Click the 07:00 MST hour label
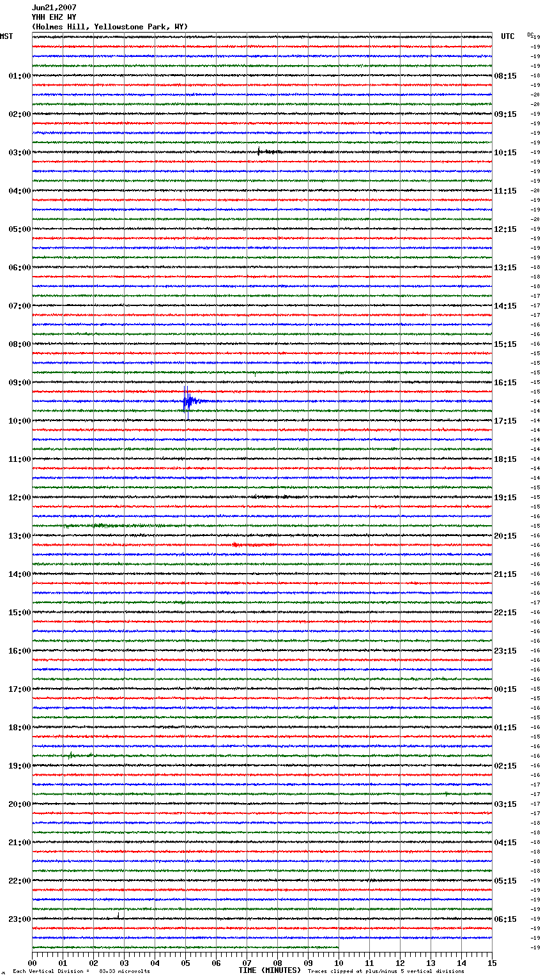This screenshot has width=543, height=980. pos(19,306)
